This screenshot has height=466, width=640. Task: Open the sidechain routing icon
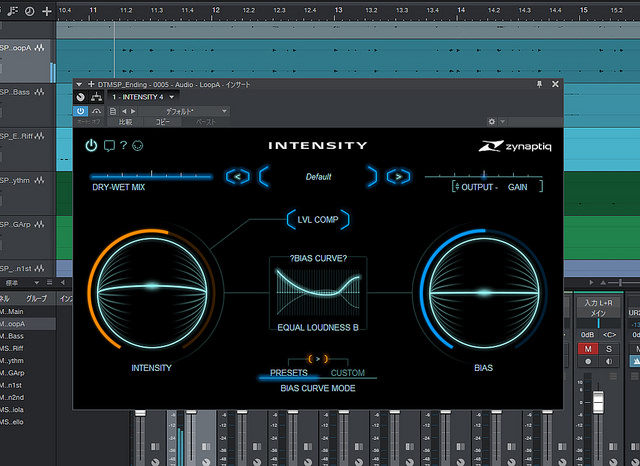pyautogui.click(x=96, y=97)
